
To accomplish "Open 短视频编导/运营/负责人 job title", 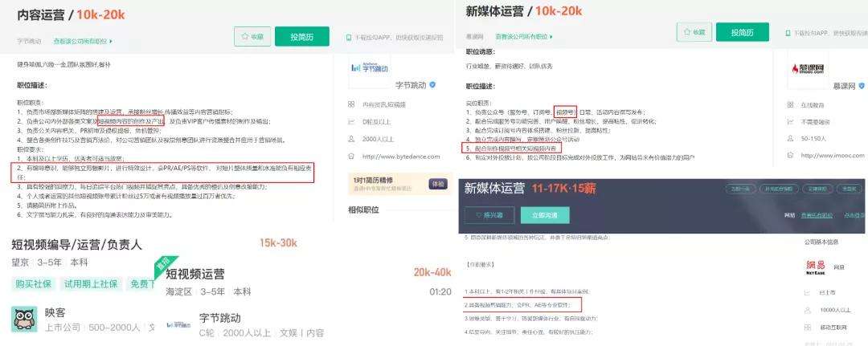I will pyautogui.click(x=77, y=244).
